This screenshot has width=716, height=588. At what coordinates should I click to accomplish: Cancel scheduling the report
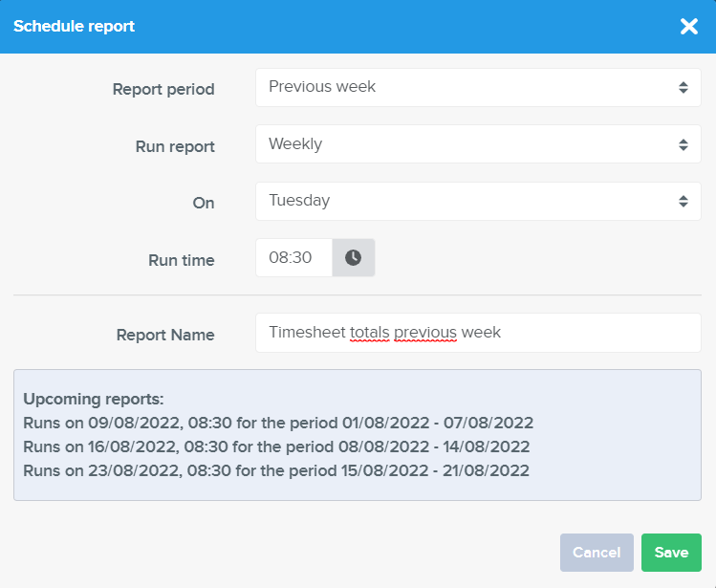(x=597, y=553)
